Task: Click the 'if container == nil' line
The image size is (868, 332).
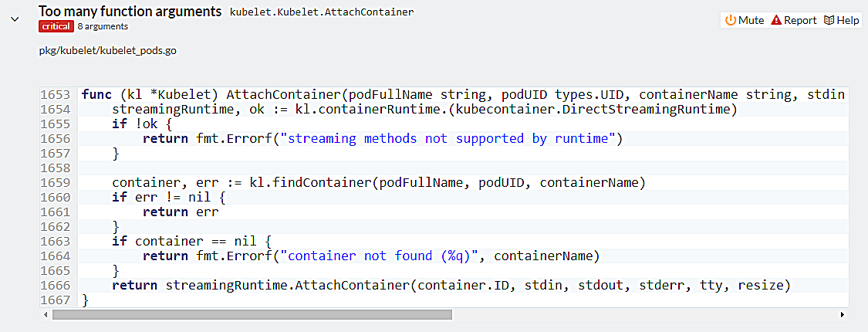Action: click(192, 241)
